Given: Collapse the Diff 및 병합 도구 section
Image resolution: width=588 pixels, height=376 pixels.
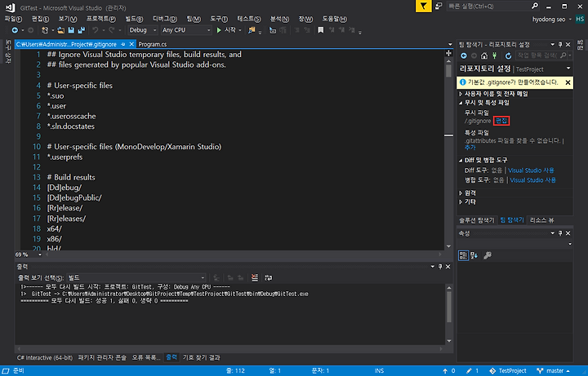Looking at the screenshot, I should coord(461,161).
